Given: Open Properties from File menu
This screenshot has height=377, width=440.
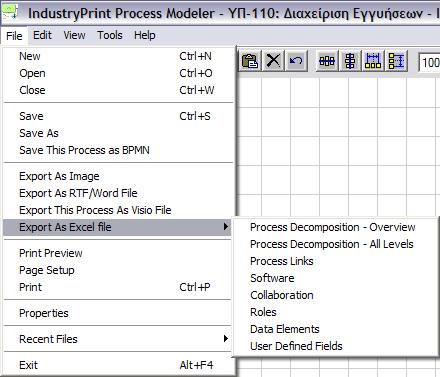Looking at the screenshot, I should (x=117, y=313).
